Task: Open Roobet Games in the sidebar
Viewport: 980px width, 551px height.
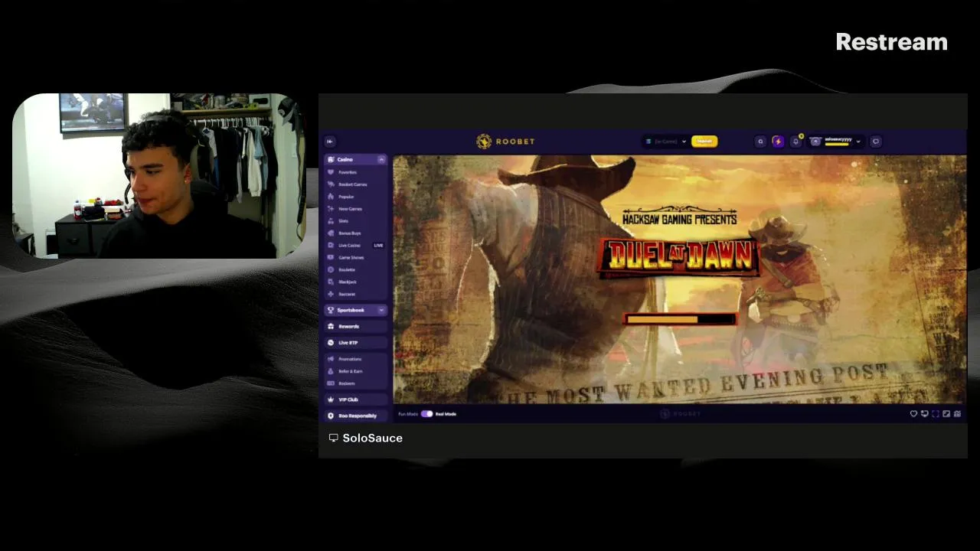Action: coord(356,184)
